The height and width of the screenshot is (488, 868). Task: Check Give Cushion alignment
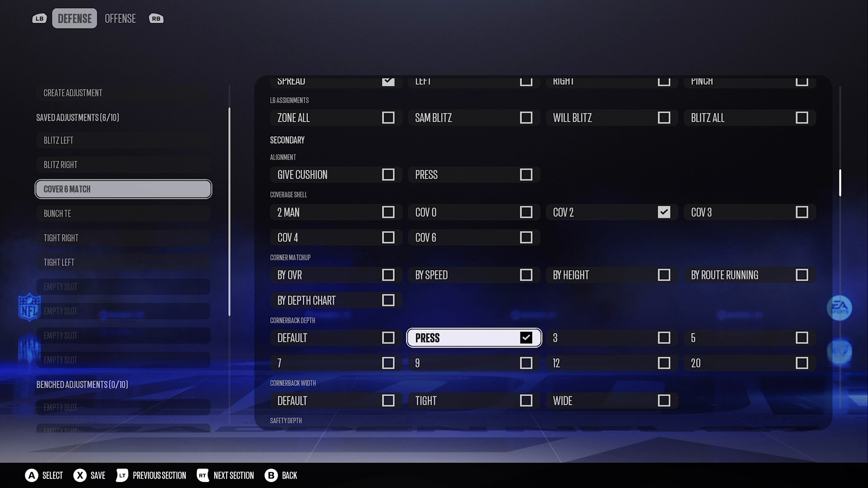(x=336, y=175)
